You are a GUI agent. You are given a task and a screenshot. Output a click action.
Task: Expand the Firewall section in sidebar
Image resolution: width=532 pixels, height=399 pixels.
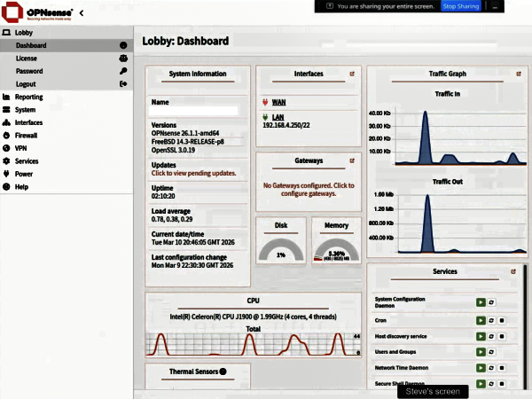[26, 136]
